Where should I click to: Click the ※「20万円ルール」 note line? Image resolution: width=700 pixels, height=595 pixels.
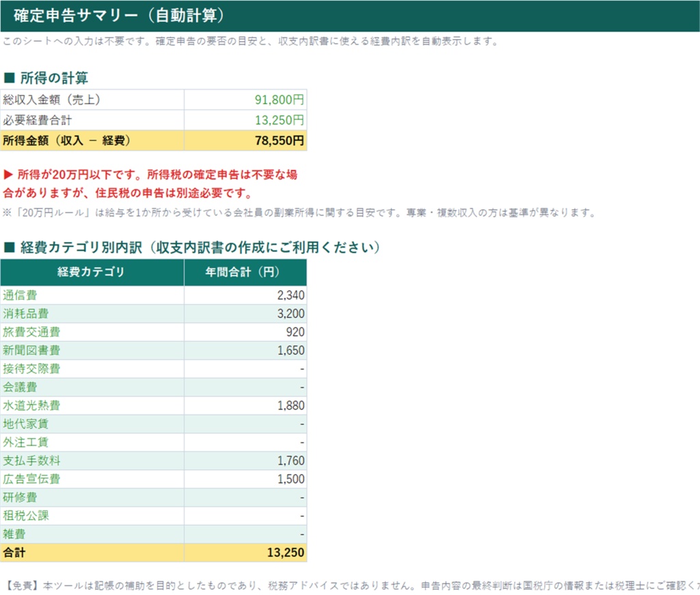tap(299, 212)
